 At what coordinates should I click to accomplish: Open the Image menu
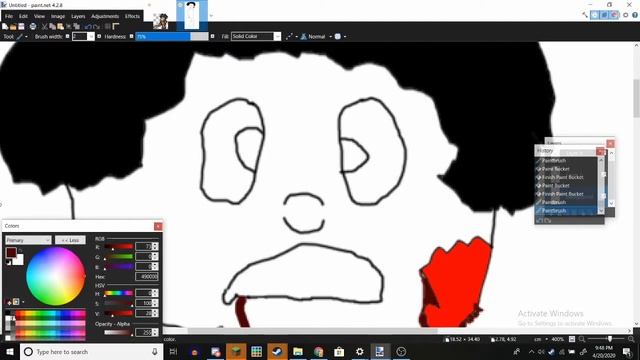[58, 16]
